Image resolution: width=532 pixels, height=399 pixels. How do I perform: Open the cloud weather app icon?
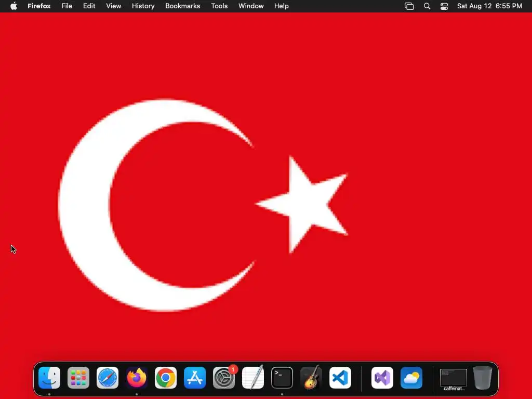(x=411, y=378)
